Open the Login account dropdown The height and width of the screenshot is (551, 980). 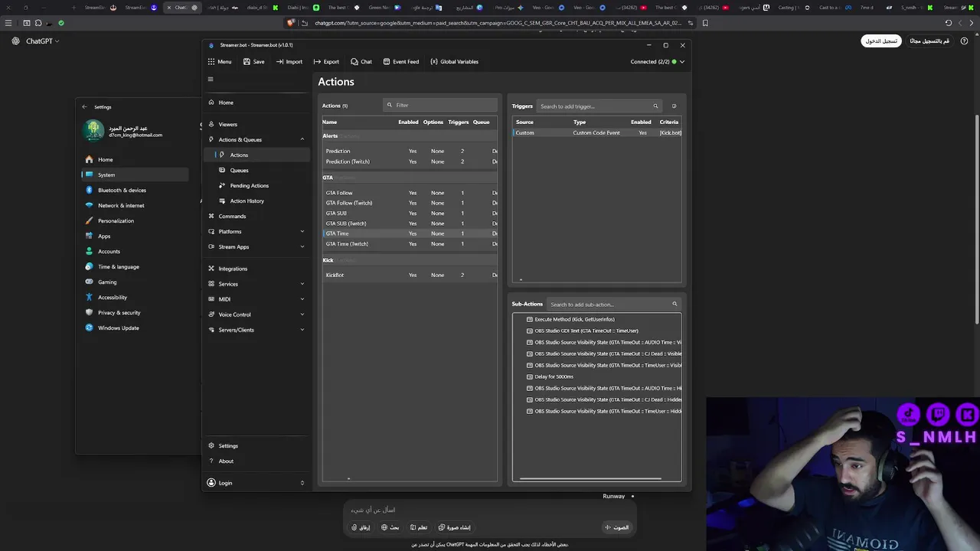[256, 483]
